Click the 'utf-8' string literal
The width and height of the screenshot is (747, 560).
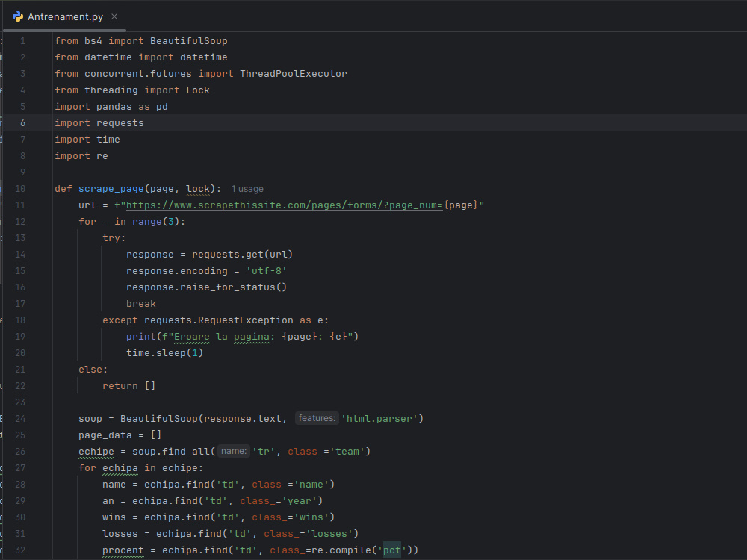tap(267, 271)
